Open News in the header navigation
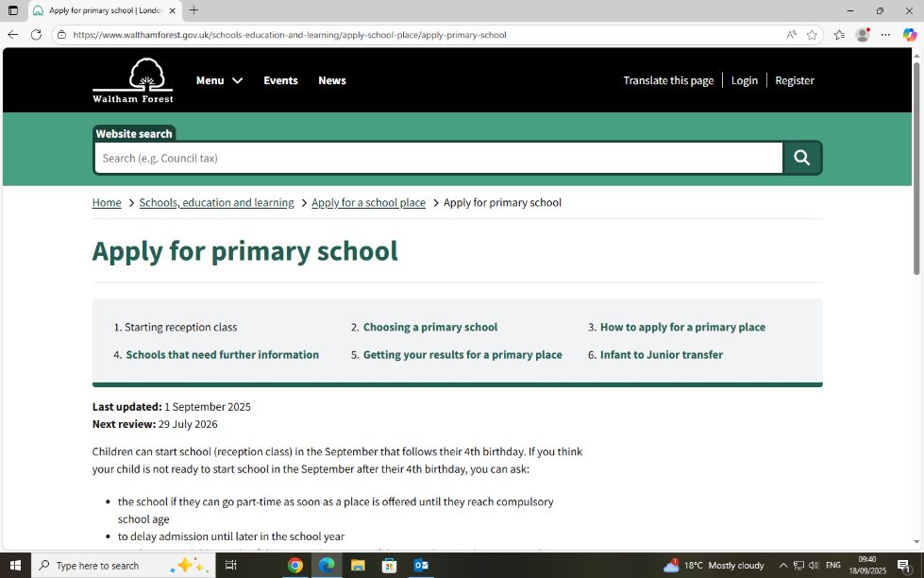Viewport: 924px width, 578px height. tap(332, 80)
